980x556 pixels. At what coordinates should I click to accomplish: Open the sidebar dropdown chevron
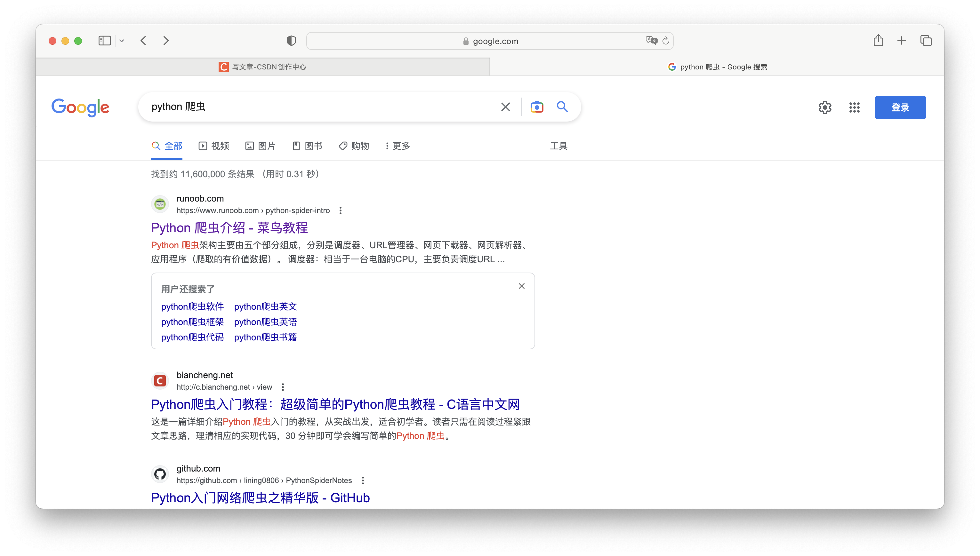pyautogui.click(x=121, y=41)
